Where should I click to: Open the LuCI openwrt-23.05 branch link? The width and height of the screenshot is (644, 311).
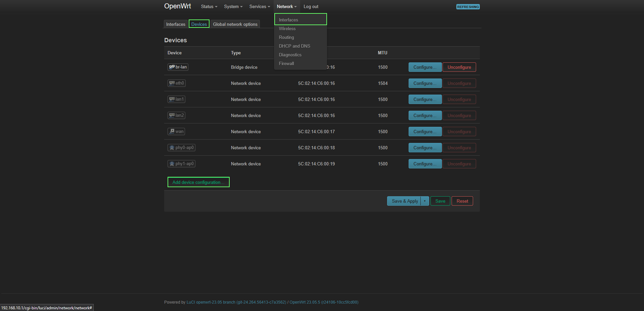[x=236, y=302]
